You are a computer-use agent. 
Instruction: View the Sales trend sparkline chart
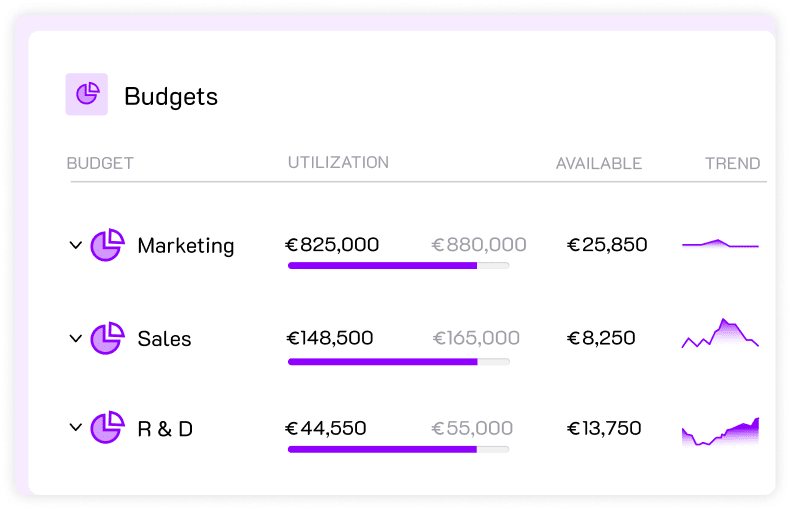pos(720,335)
